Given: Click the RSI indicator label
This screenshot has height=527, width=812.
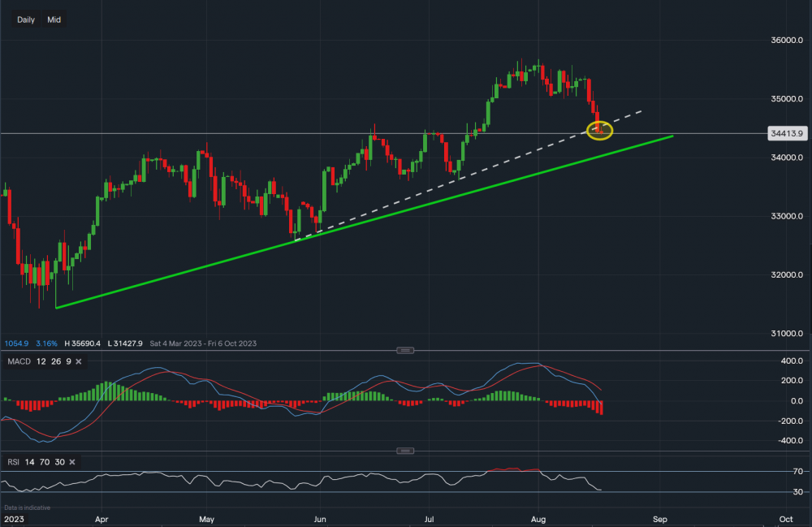Looking at the screenshot, I should coord(12,462).
